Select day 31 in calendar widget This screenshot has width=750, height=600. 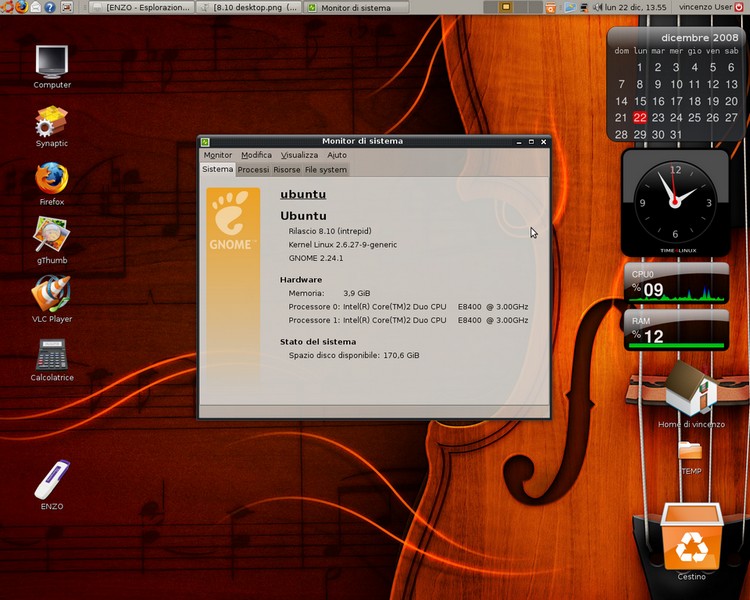click(676, 134)
